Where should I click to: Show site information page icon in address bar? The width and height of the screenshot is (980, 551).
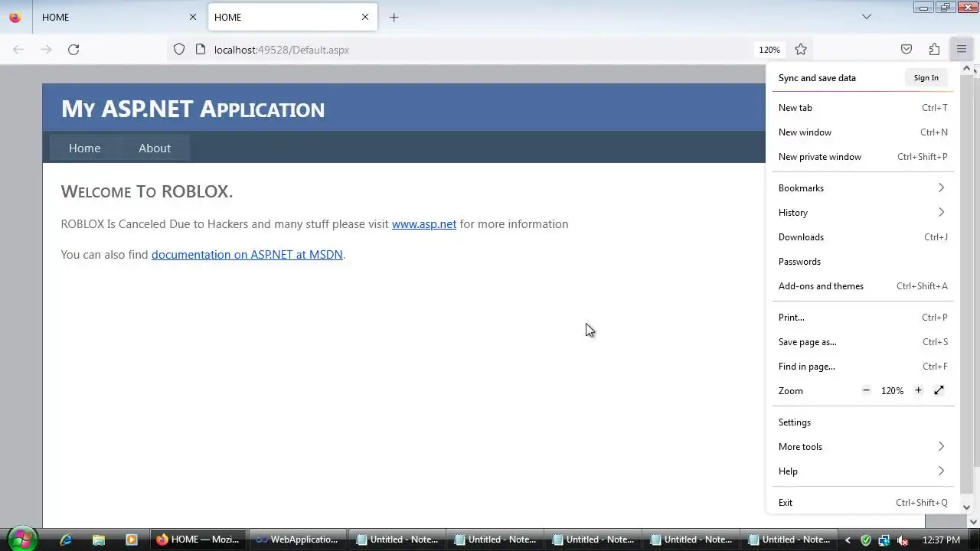click(201, 50)
